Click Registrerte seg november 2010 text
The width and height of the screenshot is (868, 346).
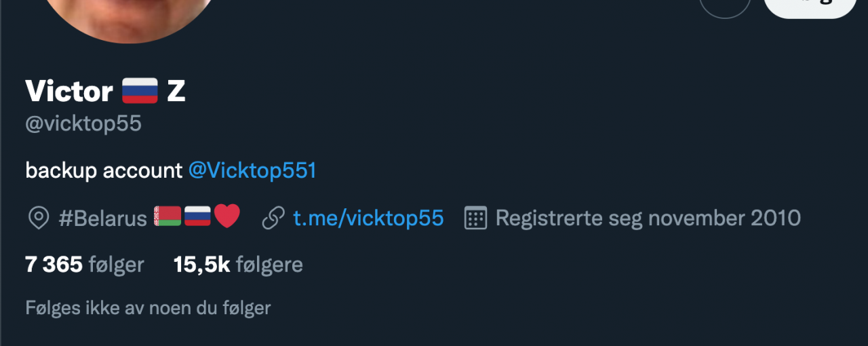point(648,218)
